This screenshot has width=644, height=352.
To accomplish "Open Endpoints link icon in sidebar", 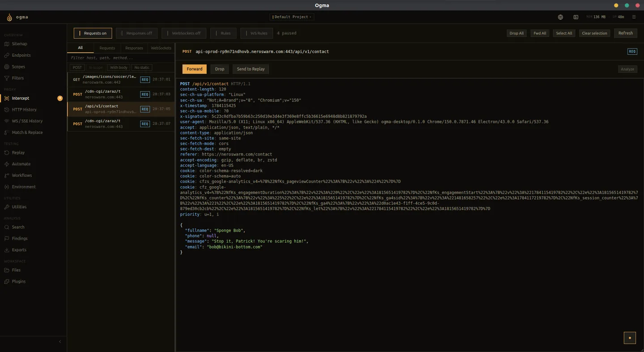I will tap(7, 55).
